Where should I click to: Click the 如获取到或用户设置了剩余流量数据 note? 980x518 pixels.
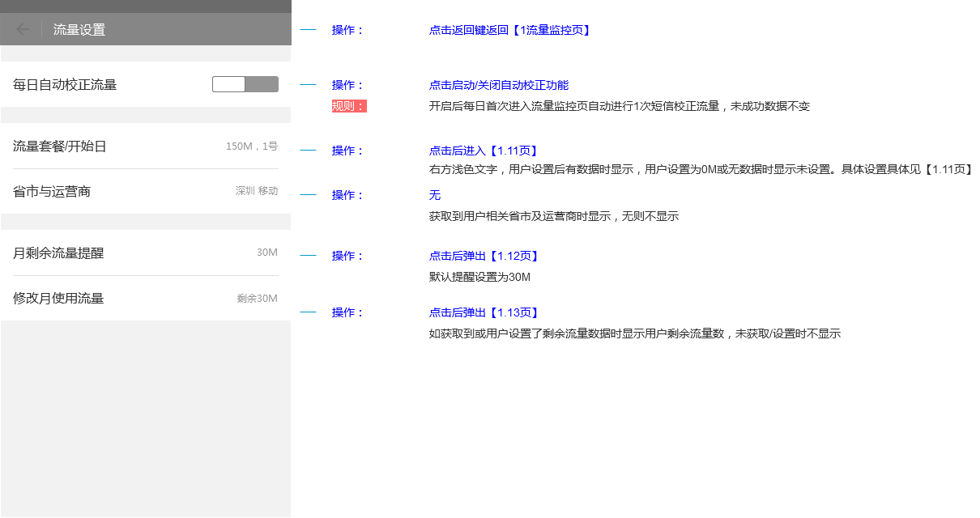[635, 333]
